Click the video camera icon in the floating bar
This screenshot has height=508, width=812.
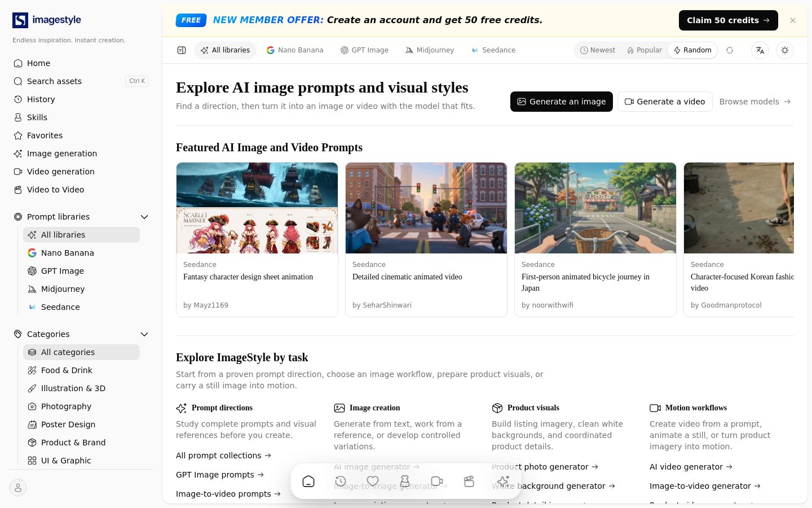tap(437, 481)
